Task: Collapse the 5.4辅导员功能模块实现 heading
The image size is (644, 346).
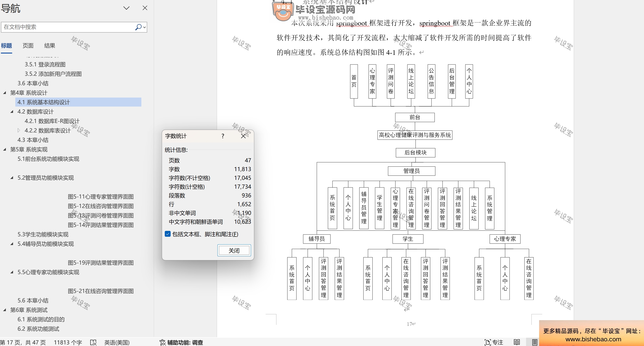Action: [x=12, y=244]
